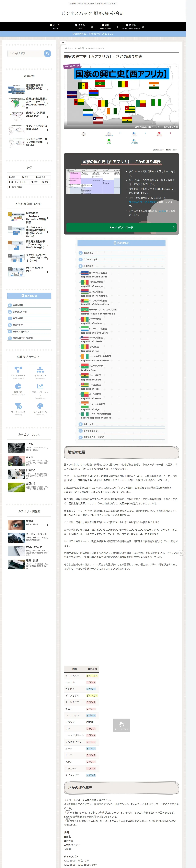The width and height of the screenshot is (196, 868).
Task: Open 知識 in navigation bar
Action: point(105,27)
